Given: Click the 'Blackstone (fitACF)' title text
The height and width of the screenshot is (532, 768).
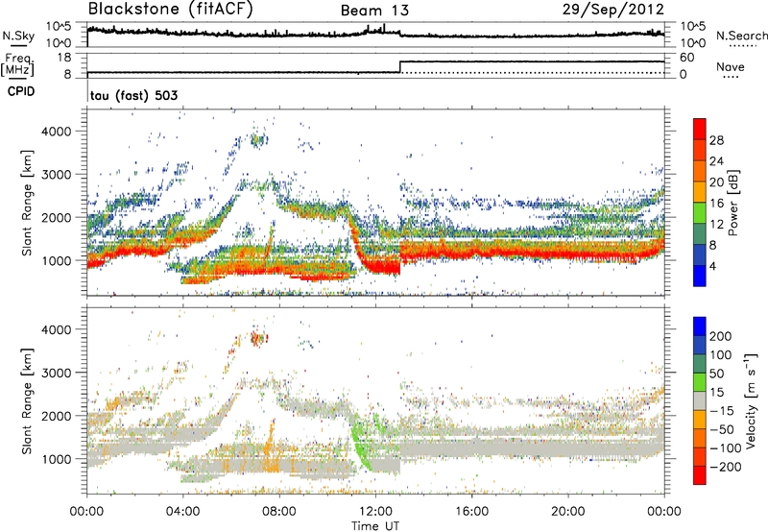Looking at the screenshot, I should point(171,10).
